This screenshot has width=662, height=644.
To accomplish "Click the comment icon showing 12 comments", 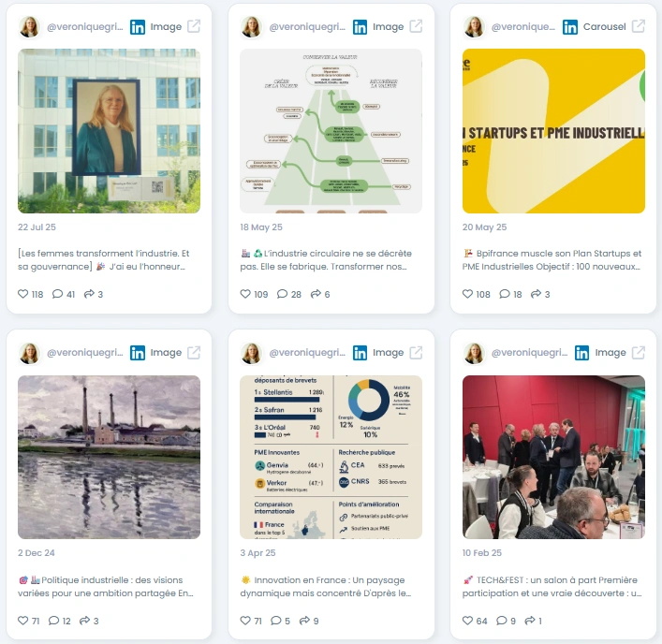I will pos(53,621).
